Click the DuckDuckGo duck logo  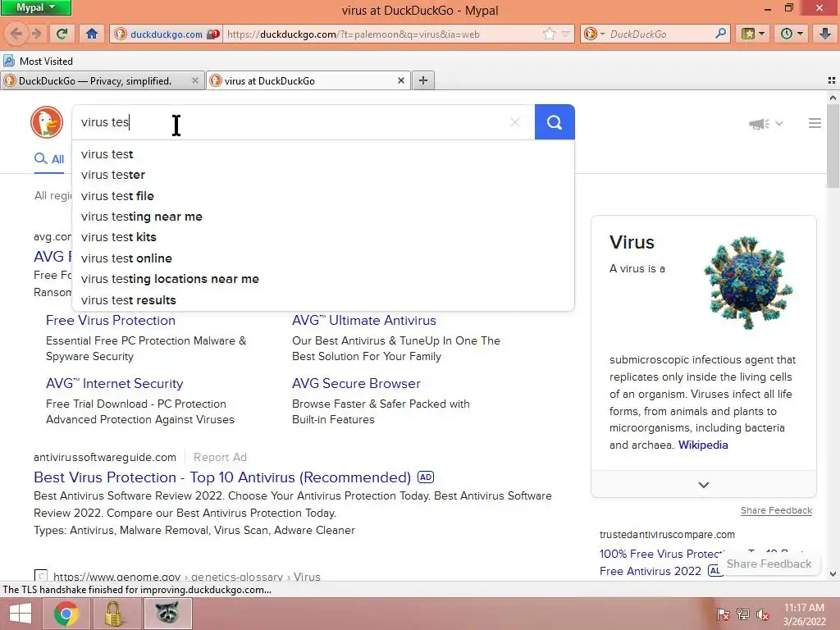(47, 122)
